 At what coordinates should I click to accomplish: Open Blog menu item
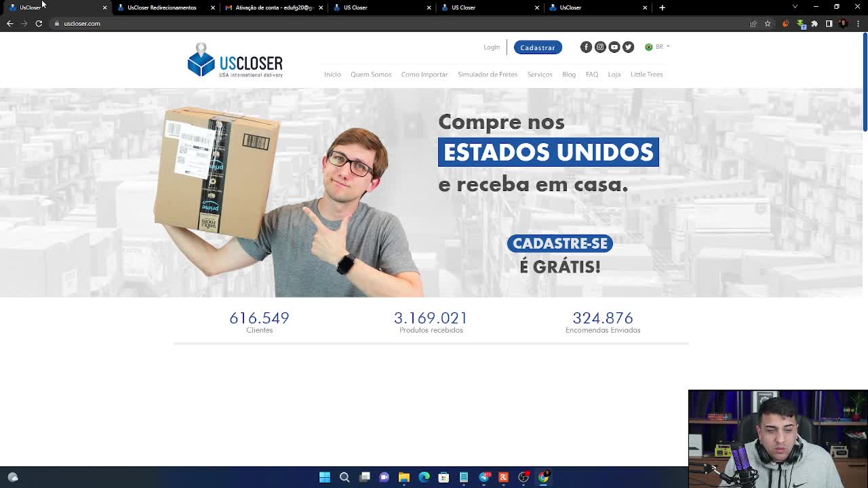coord(569,75)
